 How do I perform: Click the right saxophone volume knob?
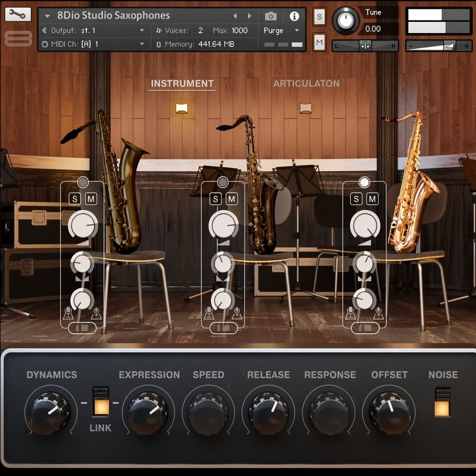point(365,225)
